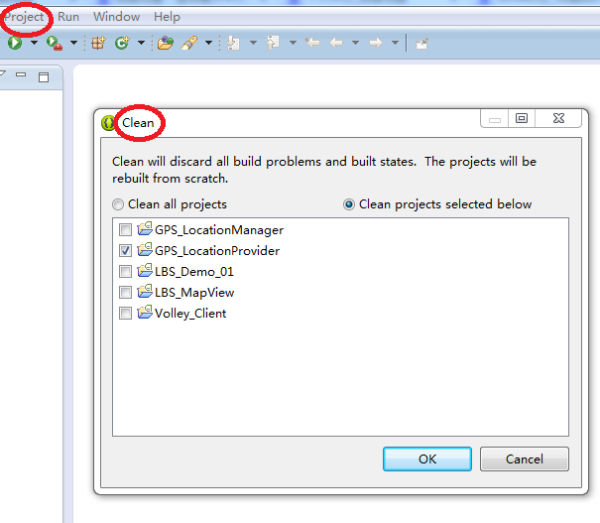Open the Window menu
600x523 pixels.
pyautogui.click(x=116, y=17)
